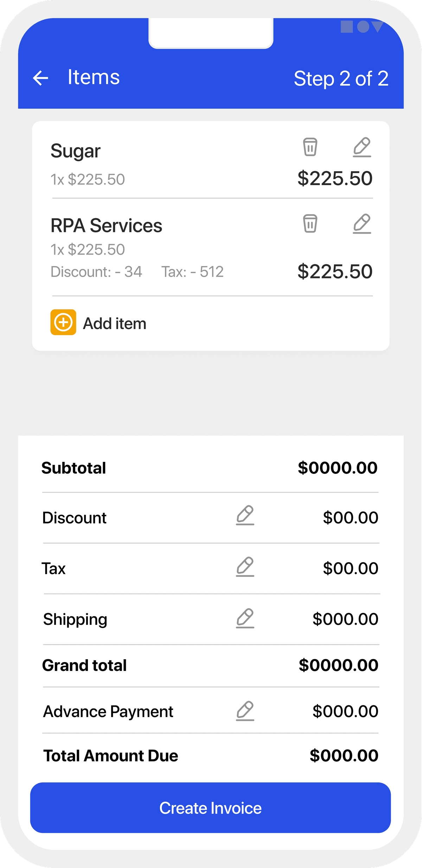The height and width of the screenshot is (868, 422).
Task: Edit the RPA Services item
Action: (362, 224)
